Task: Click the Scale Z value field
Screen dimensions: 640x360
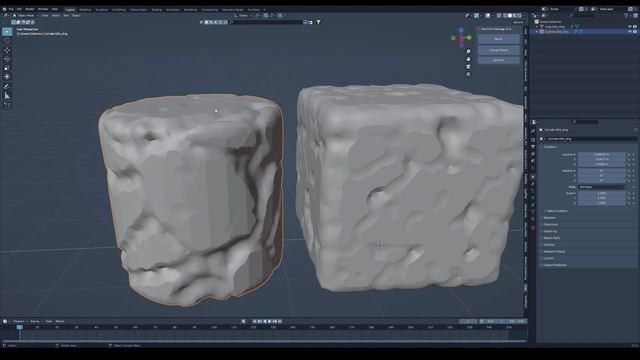Action: [x=601, y=203]
